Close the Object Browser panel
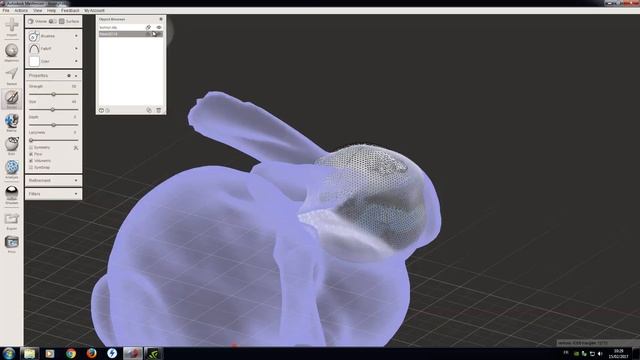The height and width of the screenshot is (360, 640). [x=161, y=19]
